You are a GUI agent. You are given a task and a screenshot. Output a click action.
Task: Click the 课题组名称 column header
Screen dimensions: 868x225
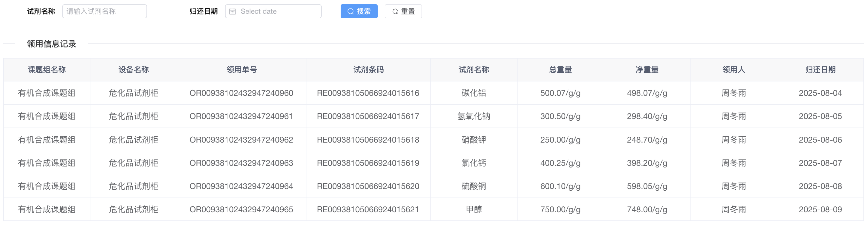pos(47,70)
